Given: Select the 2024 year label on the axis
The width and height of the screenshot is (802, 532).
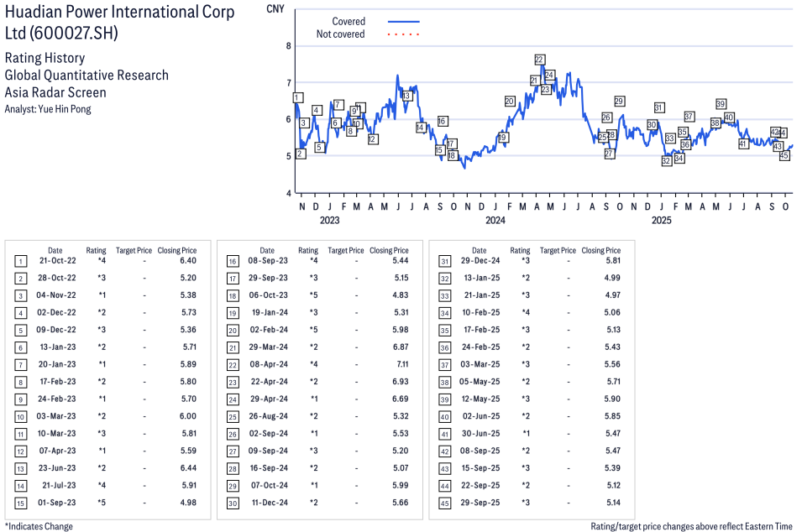Looking at the screenshot, I should tap(495, 221).
